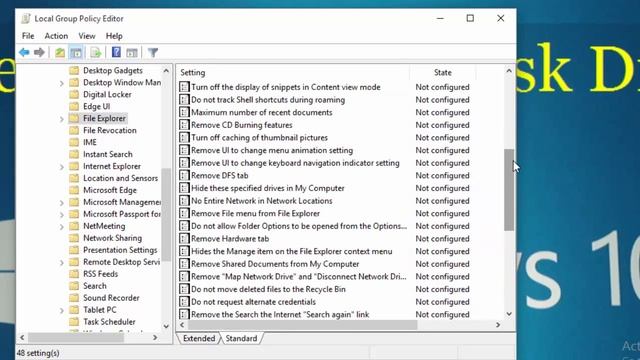Viewport: 640px width, 360px height.
Task: Click the folder icon beside RSS Feeds
Action: (74, 274)
